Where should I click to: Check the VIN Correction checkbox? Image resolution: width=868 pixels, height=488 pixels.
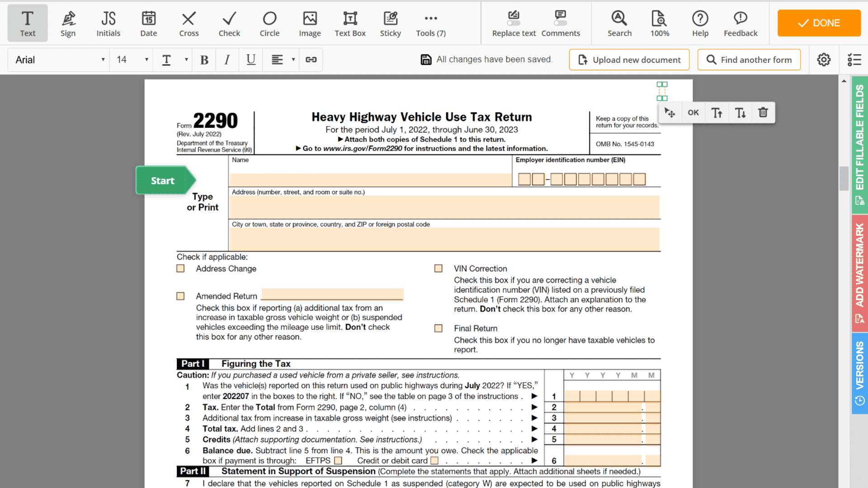(438, 269)
